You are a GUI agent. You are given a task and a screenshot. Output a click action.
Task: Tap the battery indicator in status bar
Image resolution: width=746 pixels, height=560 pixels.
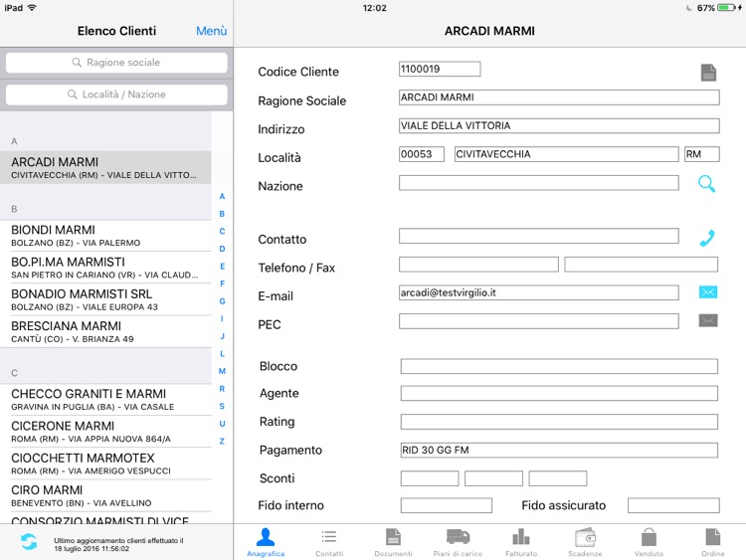[726, 8]
